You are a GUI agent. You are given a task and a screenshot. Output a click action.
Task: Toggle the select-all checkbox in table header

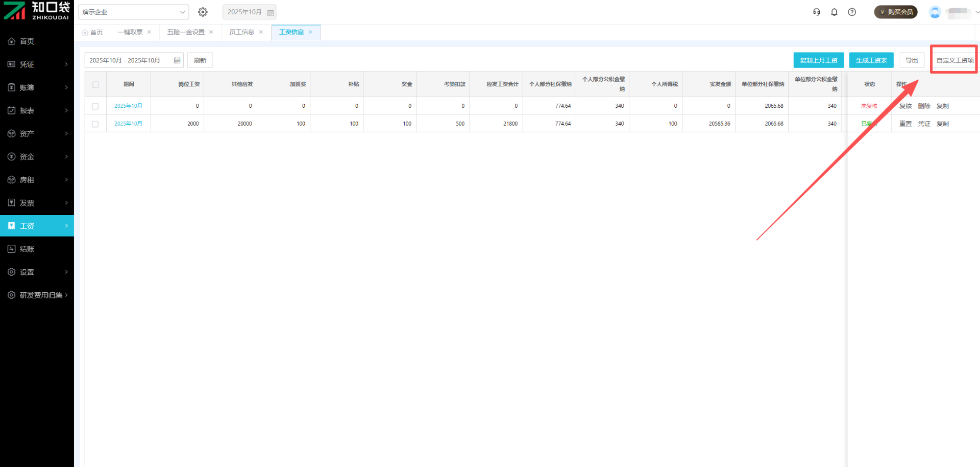coord(95,84)
